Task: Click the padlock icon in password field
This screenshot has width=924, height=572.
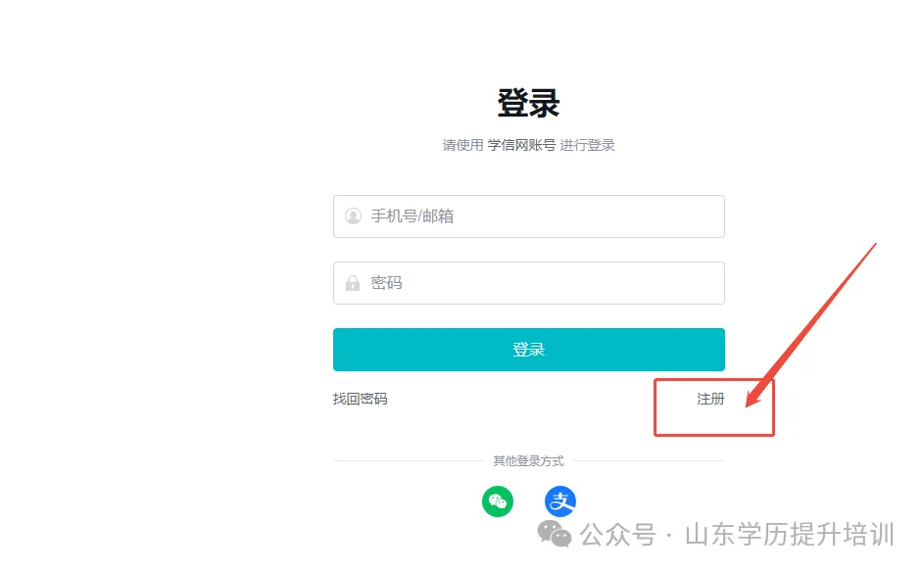Action: [354, 283]
